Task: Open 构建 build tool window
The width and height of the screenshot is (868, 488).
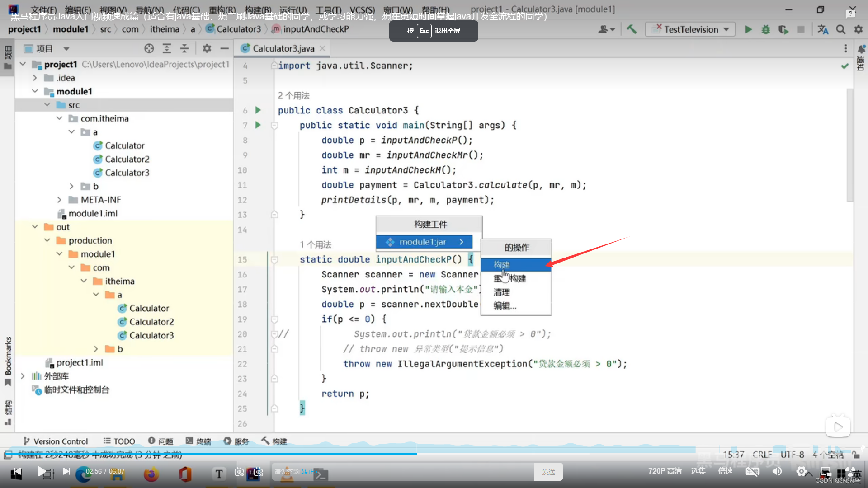Action: [x=274, y=441]
